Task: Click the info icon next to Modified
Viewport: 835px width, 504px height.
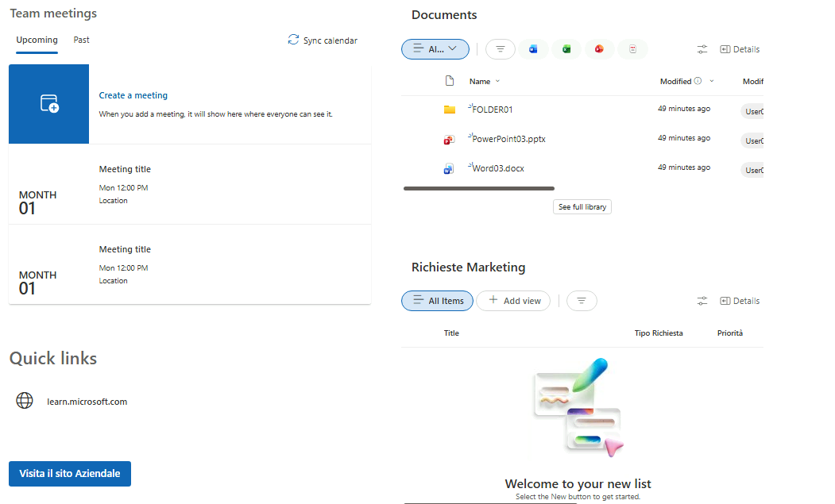Action: click(x=698, y=81)
